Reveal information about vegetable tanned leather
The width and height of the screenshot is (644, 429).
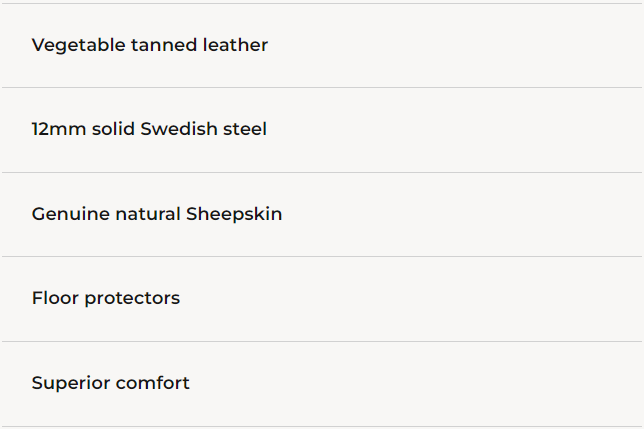pyautogui.click(x=150, y=45)
